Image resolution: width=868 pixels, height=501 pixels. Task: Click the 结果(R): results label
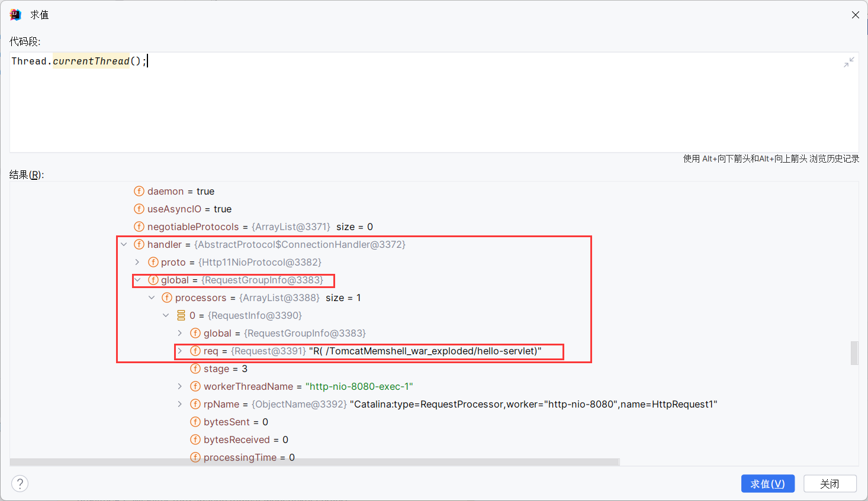[27, 174]
